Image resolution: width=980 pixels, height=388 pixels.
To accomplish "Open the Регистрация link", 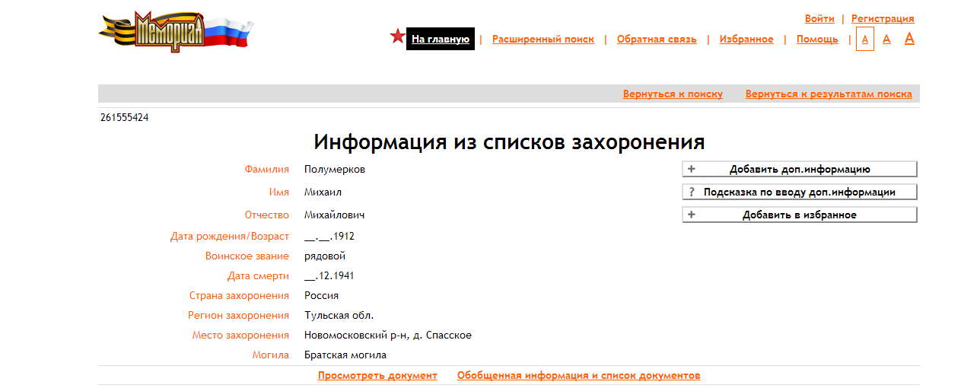I will [x=882, y=19].
